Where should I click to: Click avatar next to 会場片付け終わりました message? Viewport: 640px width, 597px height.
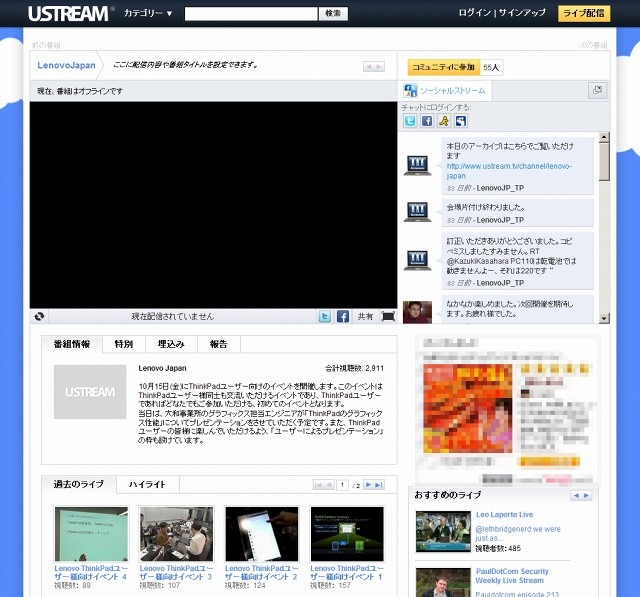click(x=417, y=212)
